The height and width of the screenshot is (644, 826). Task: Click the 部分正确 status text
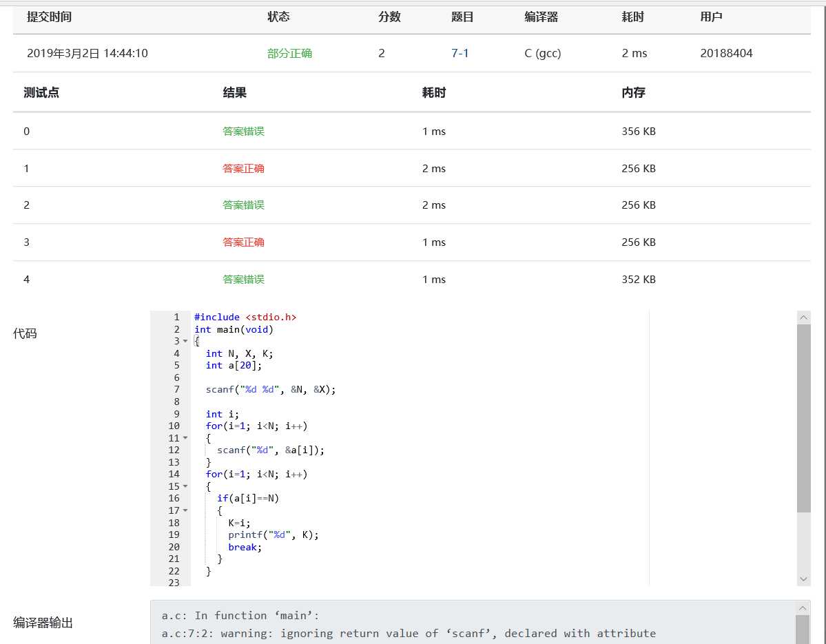(x=289, y=53)
